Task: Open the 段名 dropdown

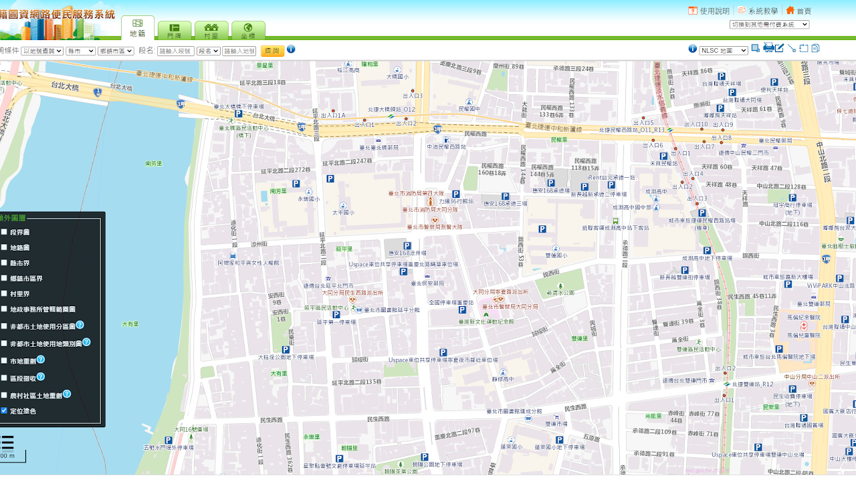Action: [x=208, y=51]
